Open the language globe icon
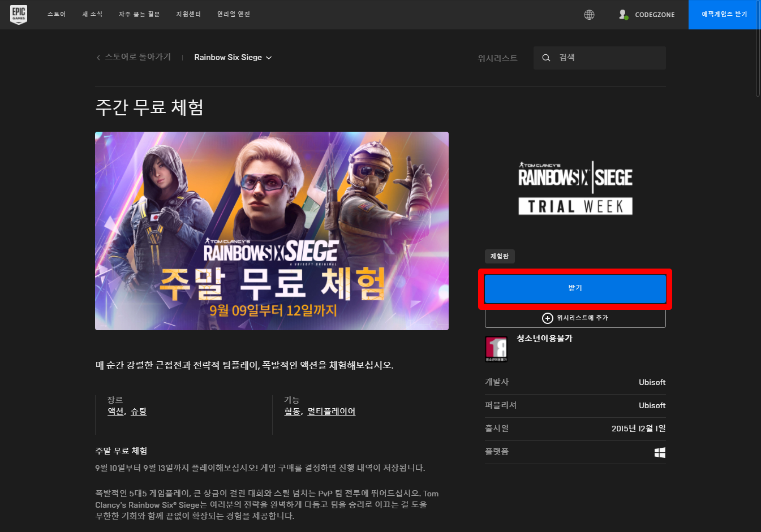Image resolution: width=761 pixels, height=532 pixels. tap(589, 15)
